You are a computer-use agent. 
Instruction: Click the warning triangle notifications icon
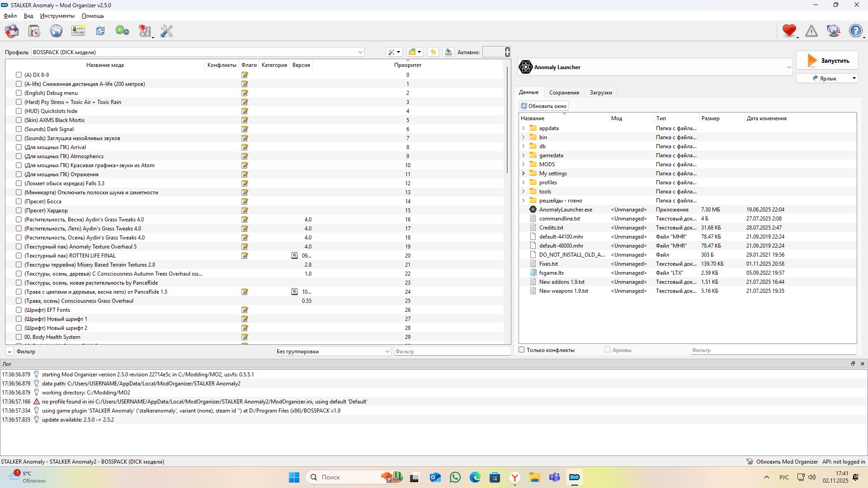pos(811,31)
